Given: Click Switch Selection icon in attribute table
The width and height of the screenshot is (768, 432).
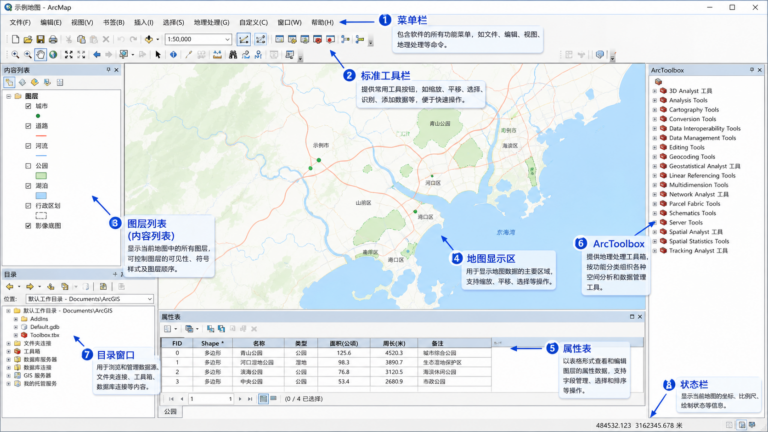Looking at the screenshot, I should point(221,329).
